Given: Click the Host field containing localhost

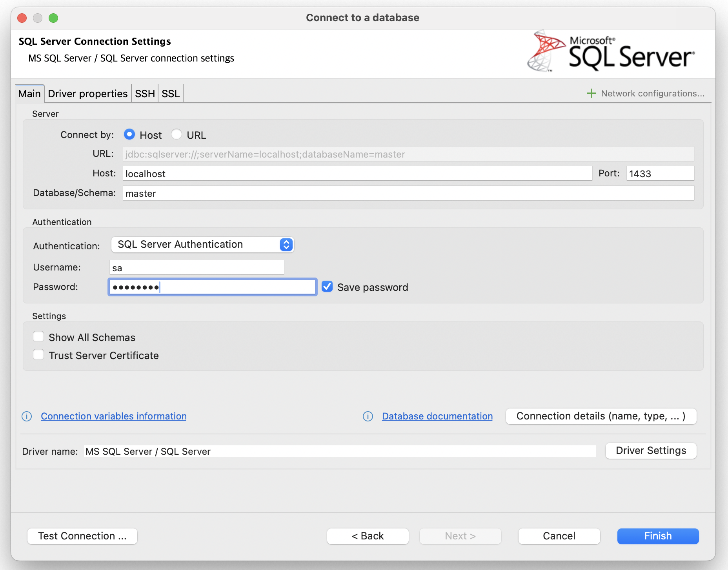Looking at the screenshot, I should coord(357,173).
